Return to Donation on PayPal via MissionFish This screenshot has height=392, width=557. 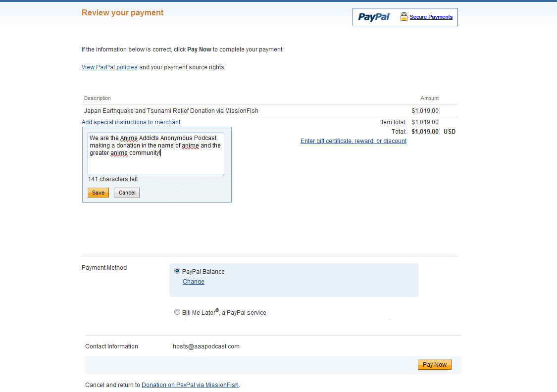(x=190, y=385)
